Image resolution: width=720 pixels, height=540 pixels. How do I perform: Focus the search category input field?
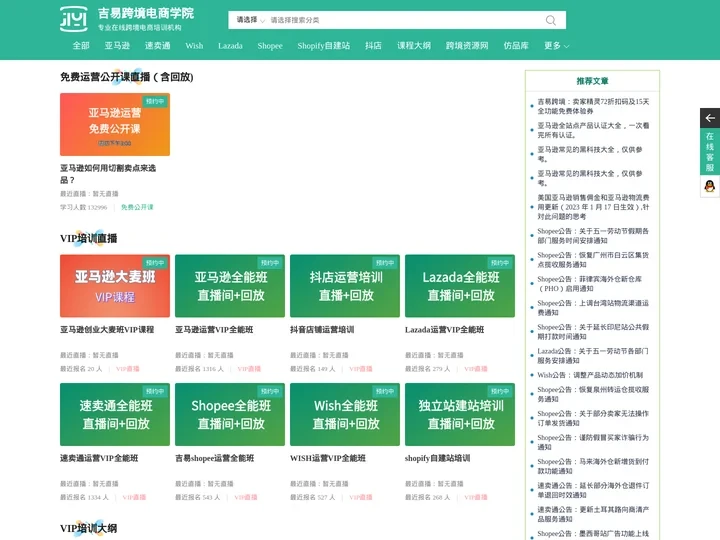(x=404, y=20)
